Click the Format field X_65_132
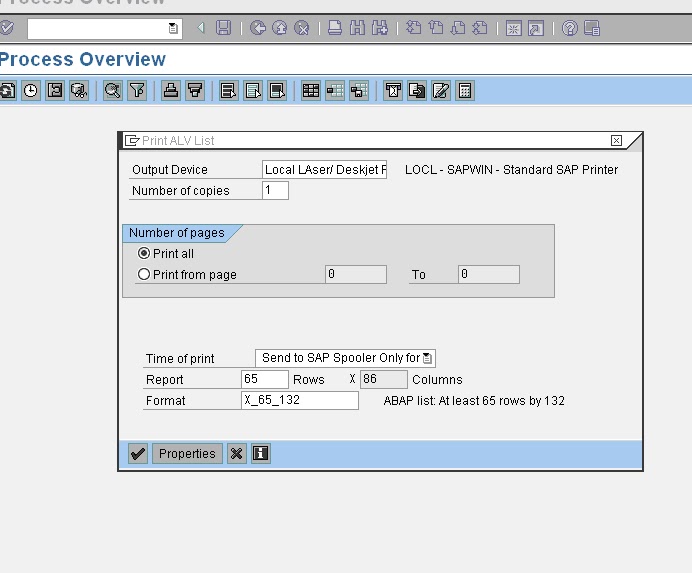The image size is (692, 573). point(300,400)
